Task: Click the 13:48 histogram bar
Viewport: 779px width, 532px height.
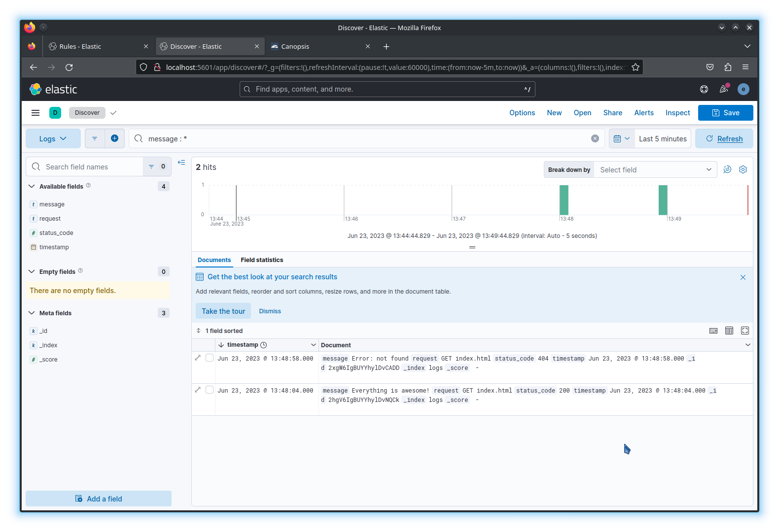Action: [x=564, y=200]
